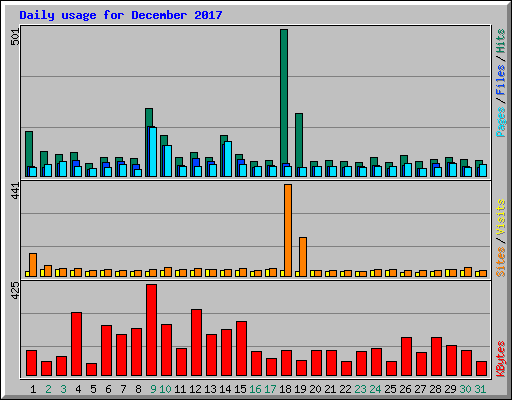
Task: Click the red KBytes bar for day 12
Action: point(196,343)
